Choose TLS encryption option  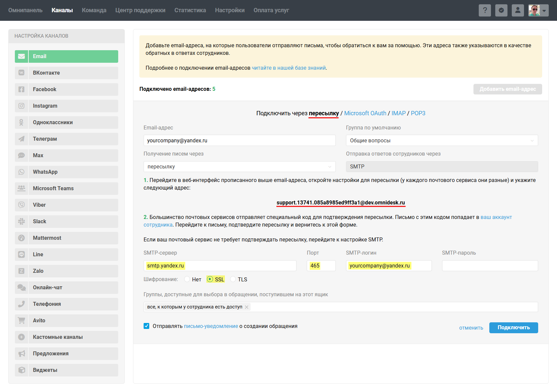click(233, 279)
